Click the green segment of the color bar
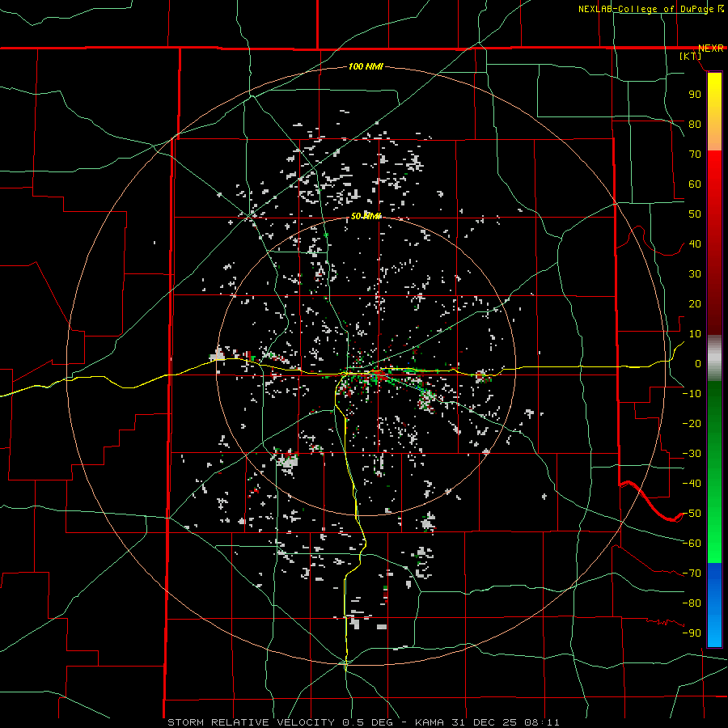The image size is (728, 728). (714, 472)
